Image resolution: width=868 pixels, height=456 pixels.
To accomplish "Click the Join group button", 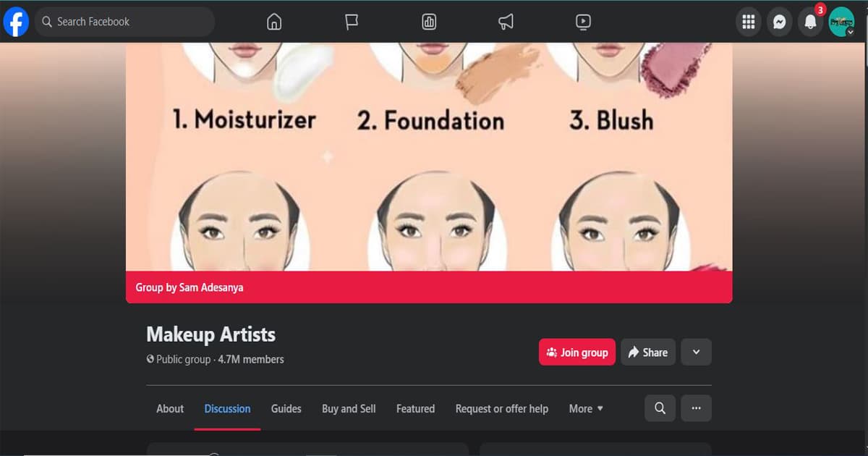I will tap(577, 352).
